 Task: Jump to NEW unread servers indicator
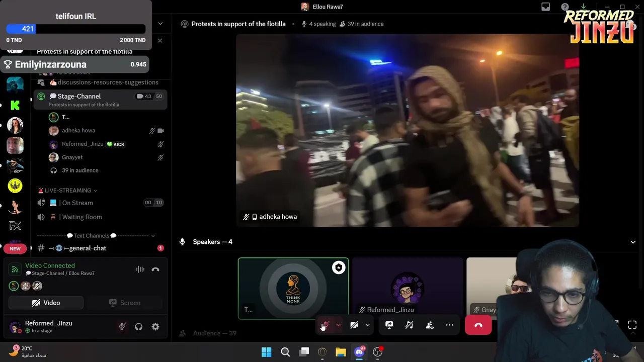point(15,248)
